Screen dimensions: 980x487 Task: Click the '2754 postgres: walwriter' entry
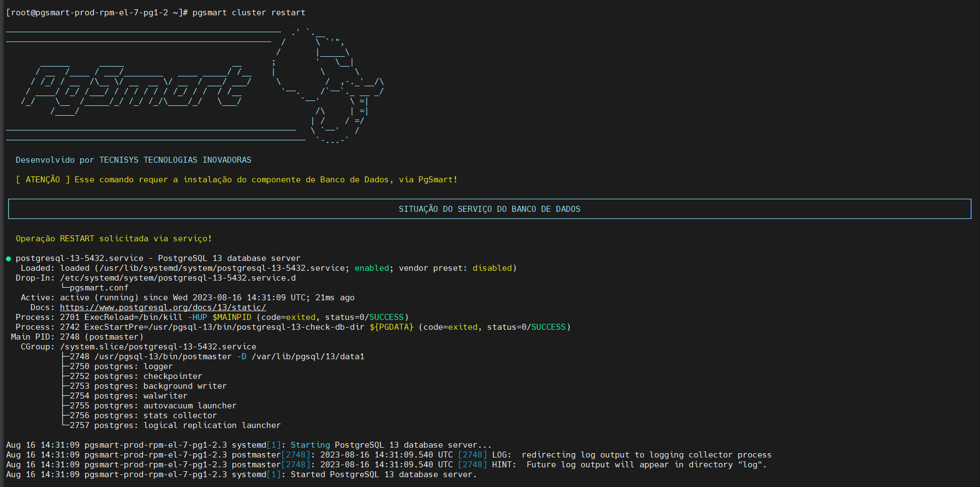[128, 396]
